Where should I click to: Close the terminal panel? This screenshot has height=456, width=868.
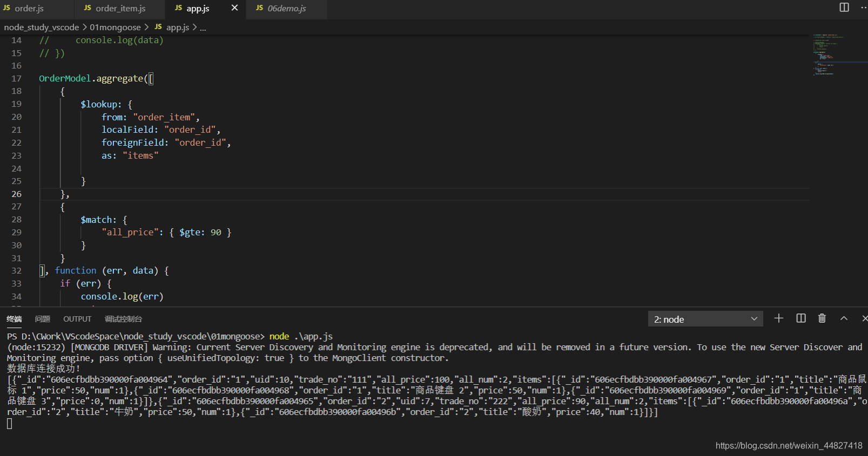click(x=864, y=318)
